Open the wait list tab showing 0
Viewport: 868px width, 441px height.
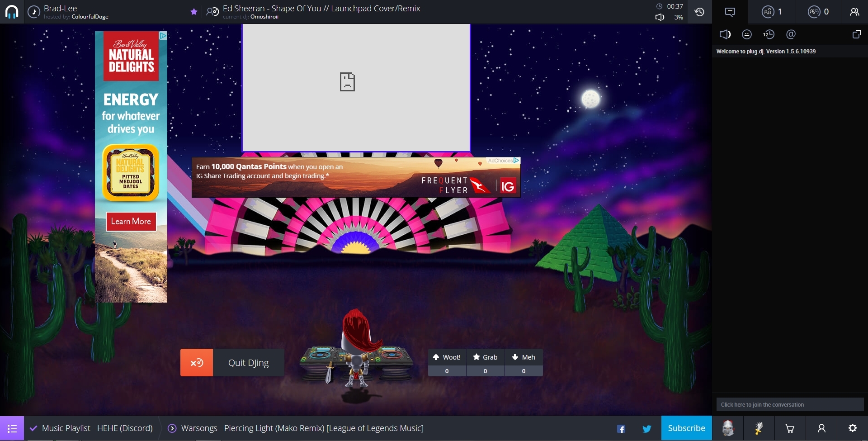click(818, 12)
